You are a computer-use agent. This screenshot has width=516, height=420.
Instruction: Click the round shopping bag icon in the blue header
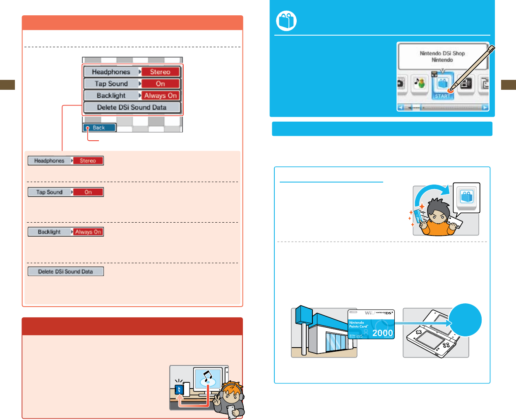[x=286, y=21]
